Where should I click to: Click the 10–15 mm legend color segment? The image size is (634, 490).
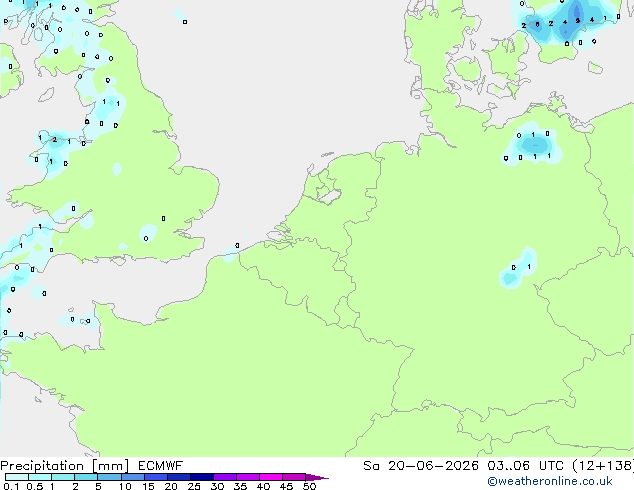[133, 477]
